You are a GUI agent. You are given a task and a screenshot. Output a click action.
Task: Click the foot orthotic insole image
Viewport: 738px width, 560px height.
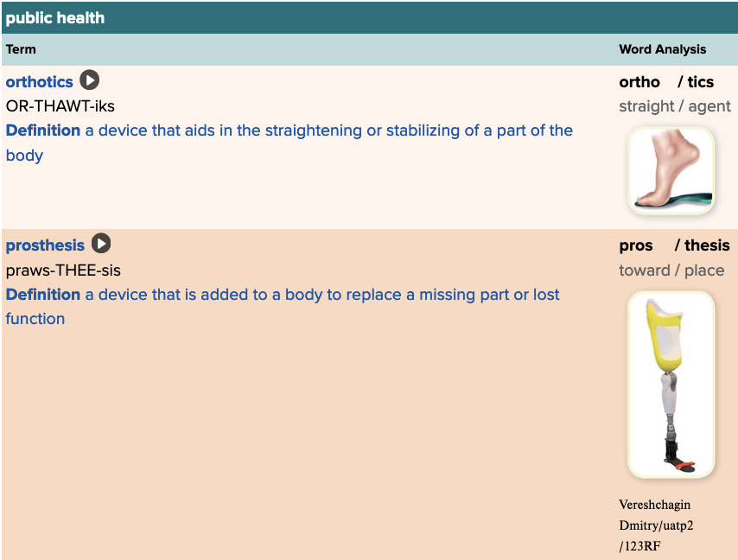pyautogui.click(x=671, y=170)
